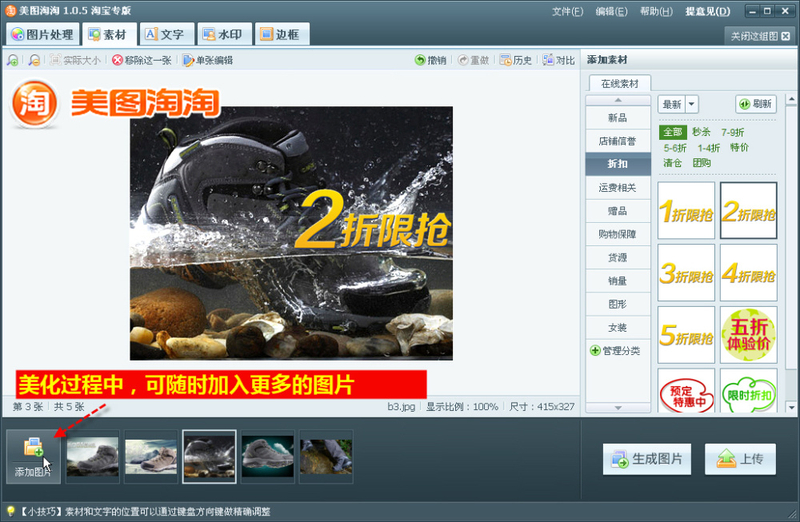800x522 pixels.
Task: Filter materials by 团购
Action: 702,163
